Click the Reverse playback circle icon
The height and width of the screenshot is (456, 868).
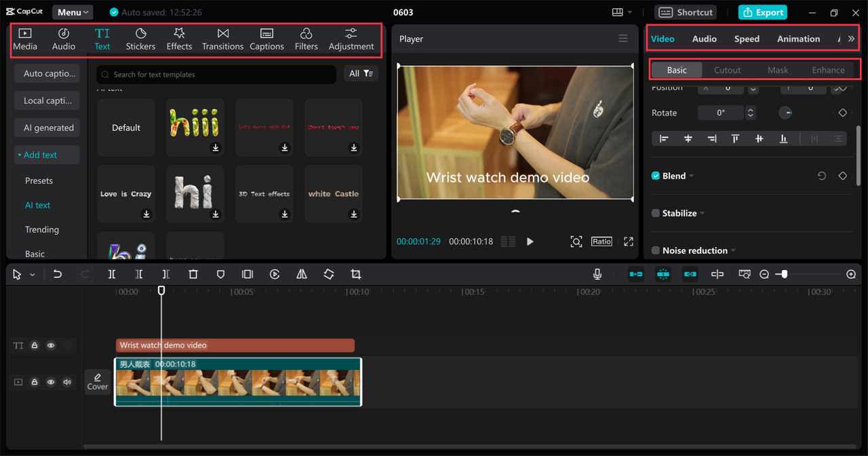[x=275, y=274]
